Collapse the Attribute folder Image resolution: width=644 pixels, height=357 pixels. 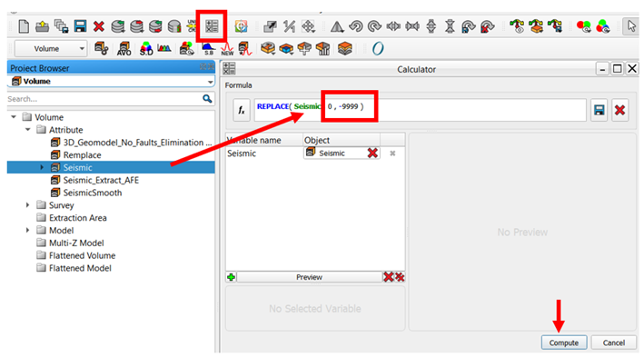point(27,130)
